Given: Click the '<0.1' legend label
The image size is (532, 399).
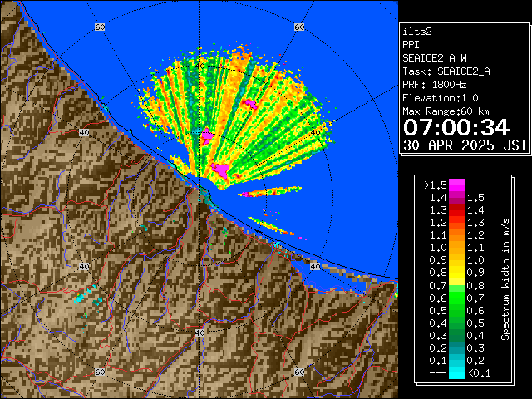Looking at the screenshot, I should click(x=479, y=373).
